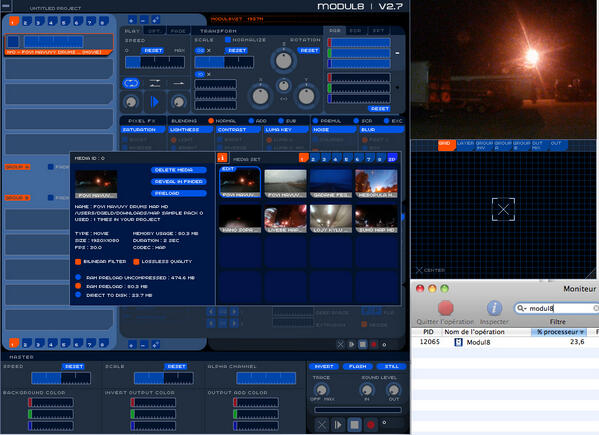This screenshot has height=435, width=599.
Task: Adjust master Alpha Channel slider
Action: click(266, 378)
